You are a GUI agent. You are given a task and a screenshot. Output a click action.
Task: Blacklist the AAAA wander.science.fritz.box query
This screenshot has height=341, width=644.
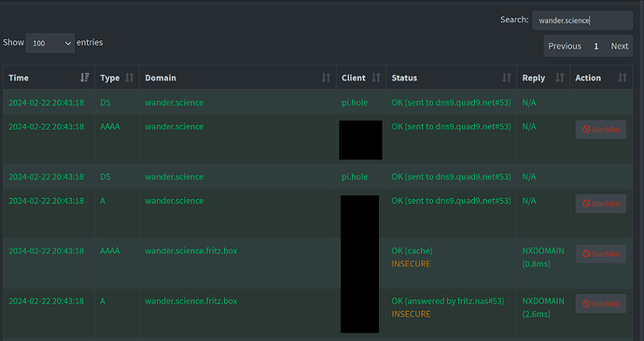tap(601, 254)
